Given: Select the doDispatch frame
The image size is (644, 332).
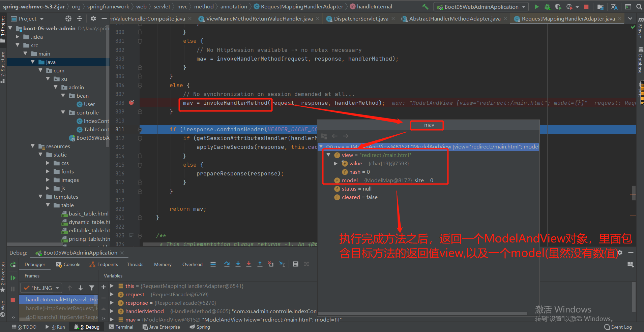Looking at the screenshot, I should coord(58,317).
